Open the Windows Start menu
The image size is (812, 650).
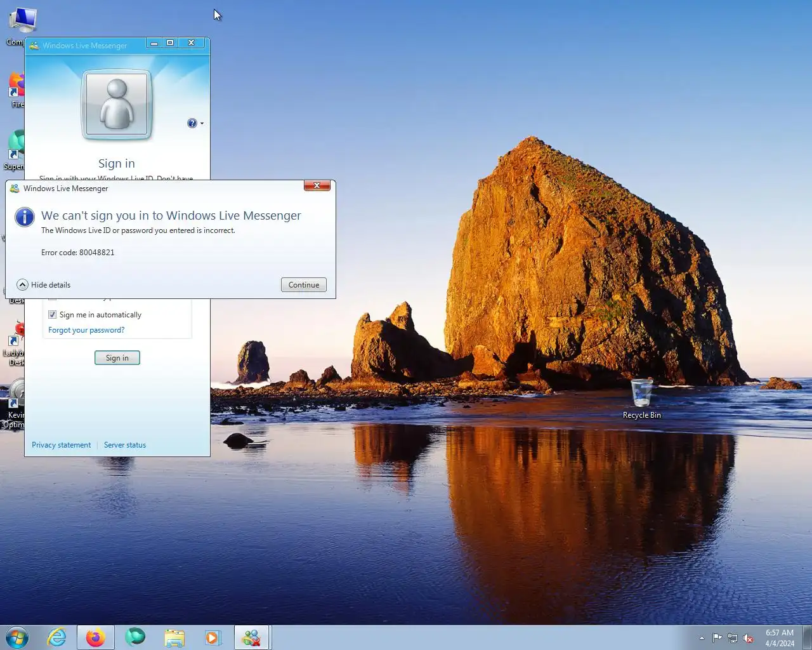(17, 637)
